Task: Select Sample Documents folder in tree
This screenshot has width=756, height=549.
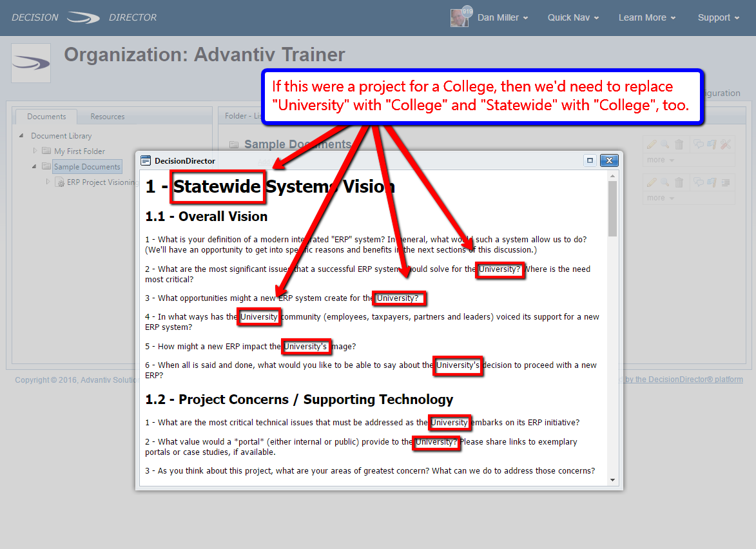Action: 87,167
